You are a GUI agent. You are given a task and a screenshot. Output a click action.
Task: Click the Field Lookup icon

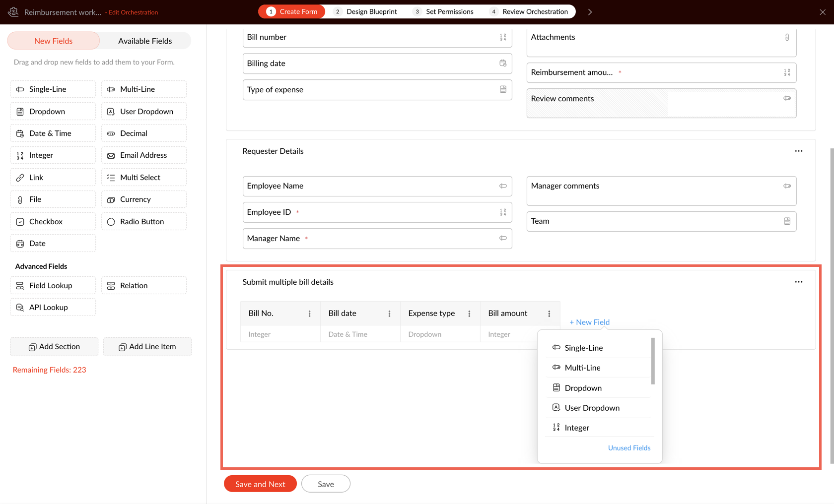click(20, 286)
